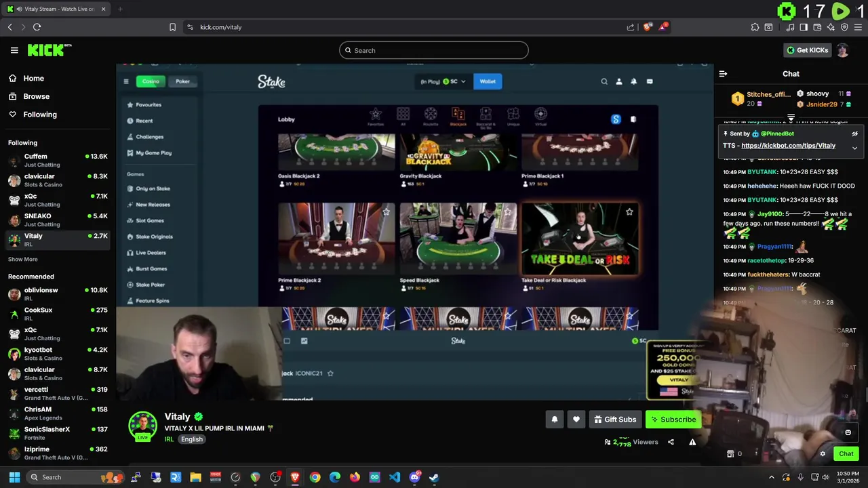The height and width of the screenshot is (488, 868).
Task: Open vercetti recommended channel
Action: [58, 393]
